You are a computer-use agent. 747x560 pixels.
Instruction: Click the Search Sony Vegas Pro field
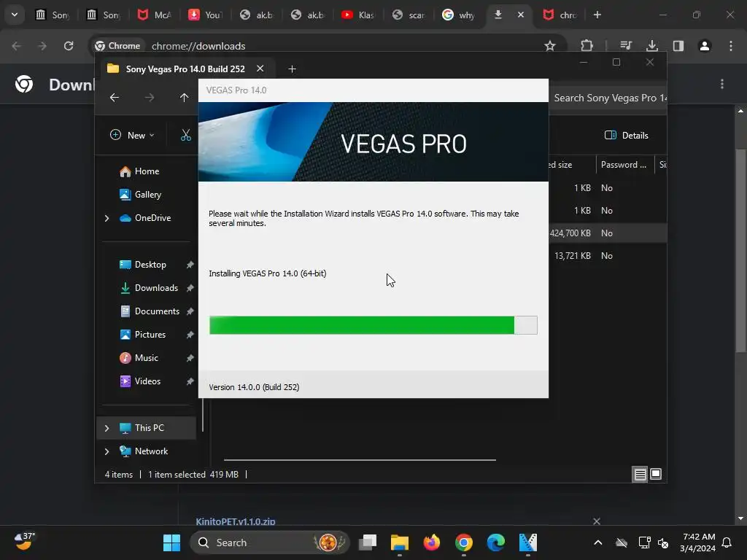pyautogui.click(x=608, y=98)
